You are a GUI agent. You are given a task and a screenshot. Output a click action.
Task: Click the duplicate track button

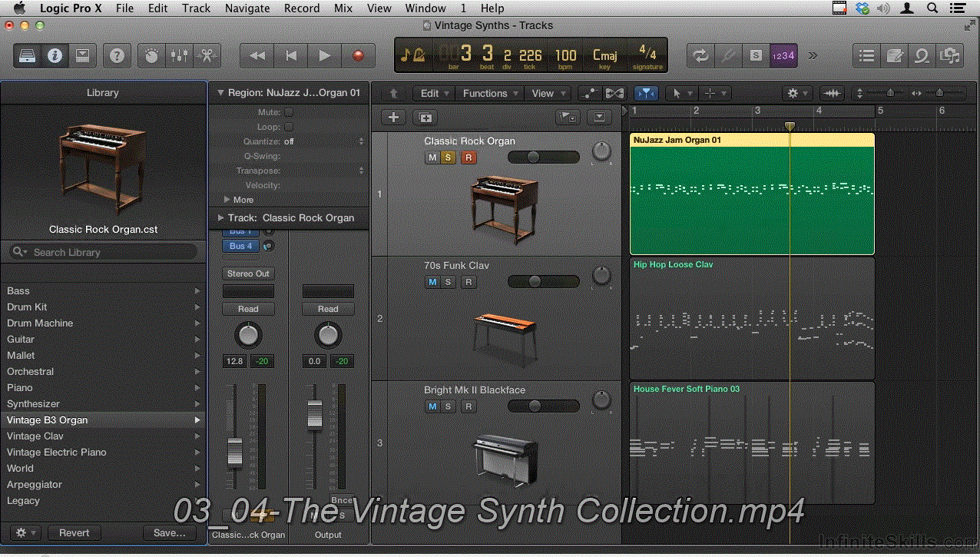click(425, 118)
